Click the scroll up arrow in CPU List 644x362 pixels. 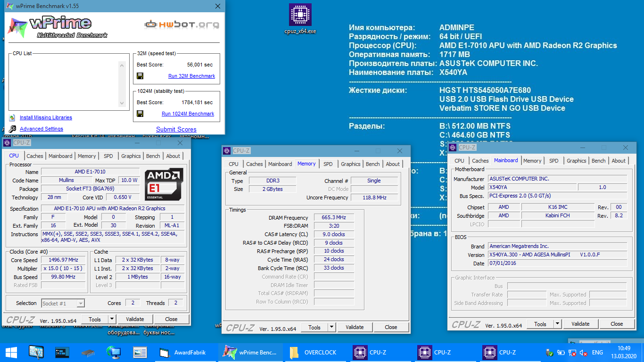pos(122,66)
